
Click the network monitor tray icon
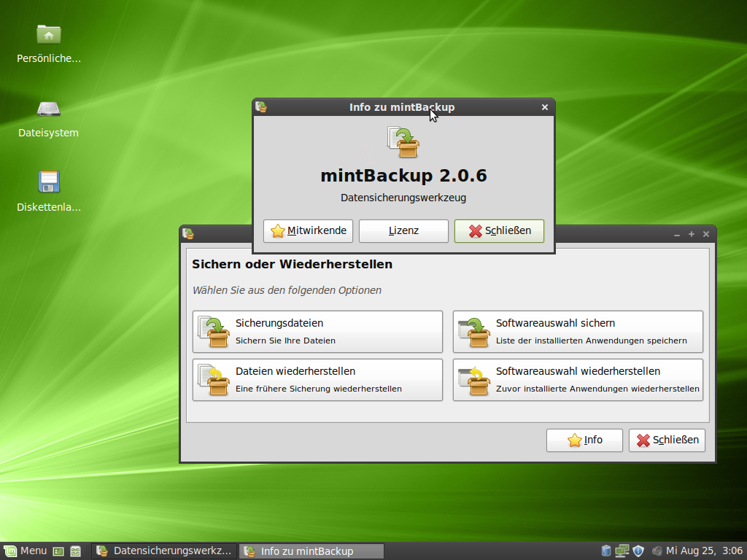click(x=622, y=551)
